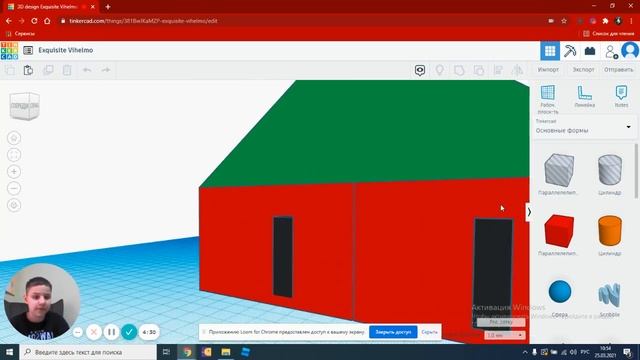Open the Windows Start menu
640x360 pixels.
coord(9,352)
